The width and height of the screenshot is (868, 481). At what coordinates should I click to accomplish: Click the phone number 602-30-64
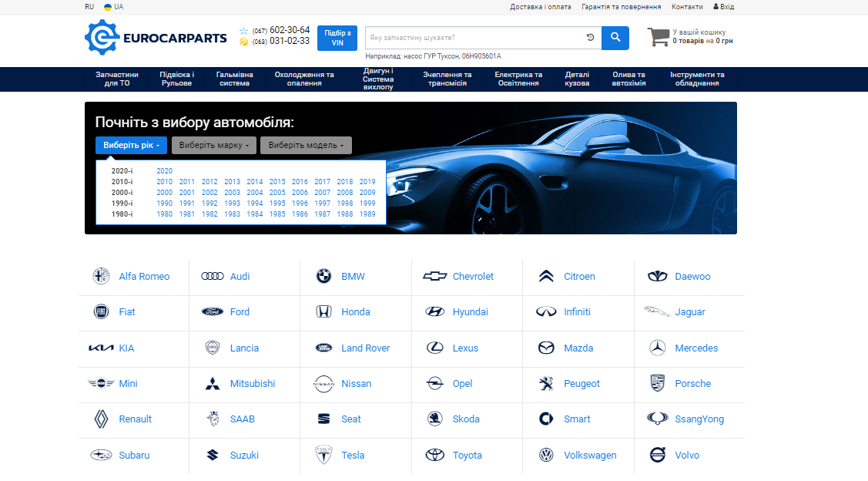290,30
